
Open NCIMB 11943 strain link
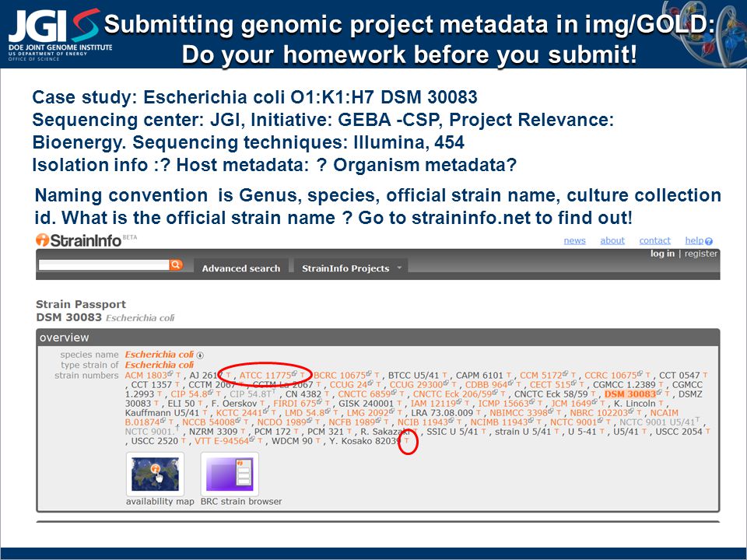(x=499, y=422)
